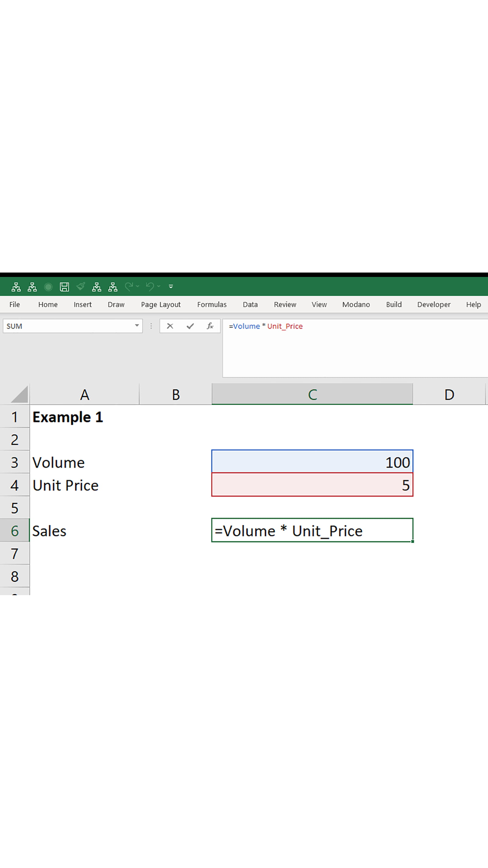Screen dimensions: 488x868
Task: Click the Volume cell containing 100
Action: point(312,462)
